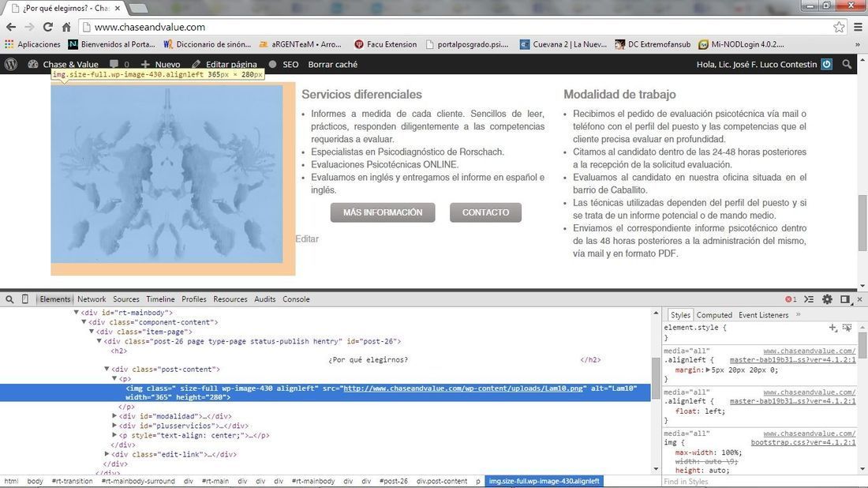Image resolution: width=868 pixels, height=488 pixels.
Task: Click the dock-side toggle icon in DevTools
Action: pos(845,299)
